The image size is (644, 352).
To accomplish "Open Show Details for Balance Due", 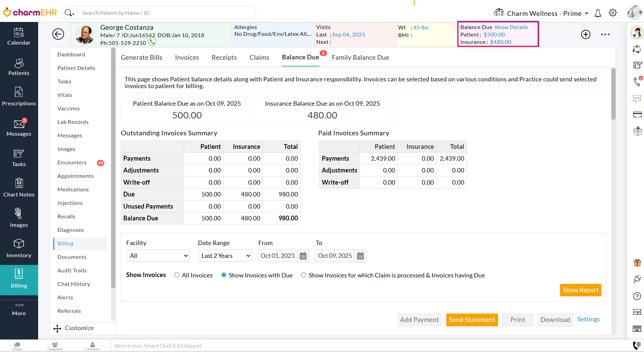I will pyautogui.click(x=511, y=27).
